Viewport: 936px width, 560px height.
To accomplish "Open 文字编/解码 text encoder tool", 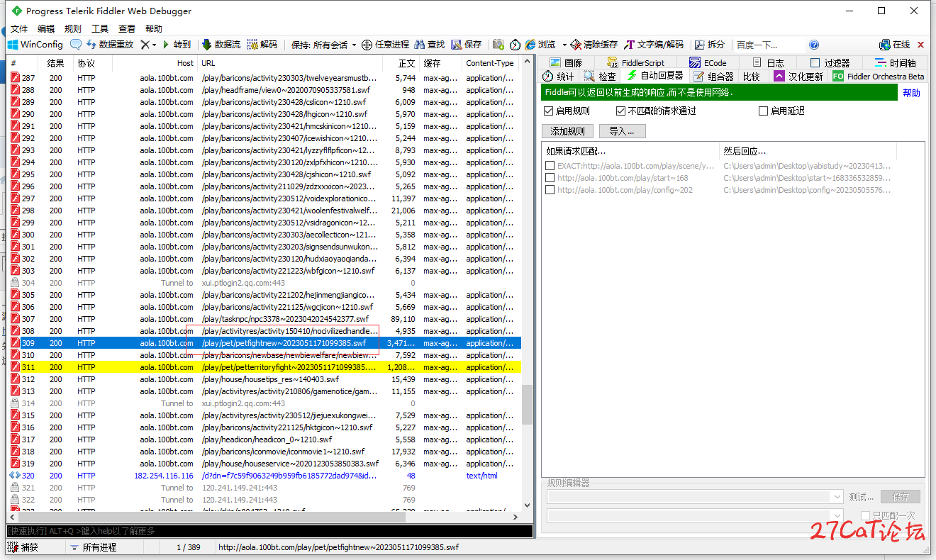I will pos(654,44).
